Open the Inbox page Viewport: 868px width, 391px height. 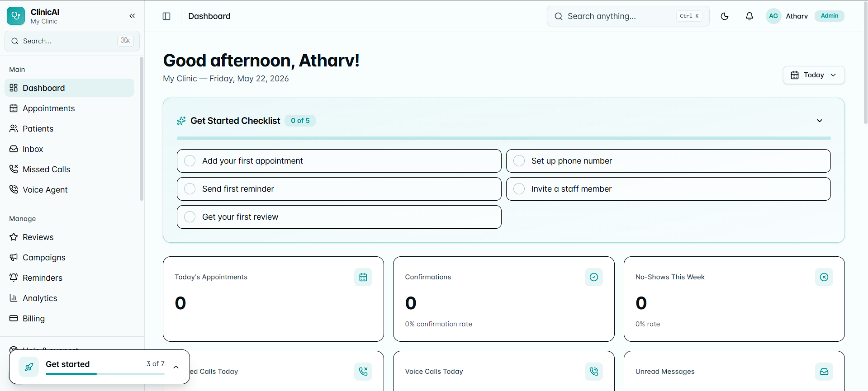[x=69, y=149]
